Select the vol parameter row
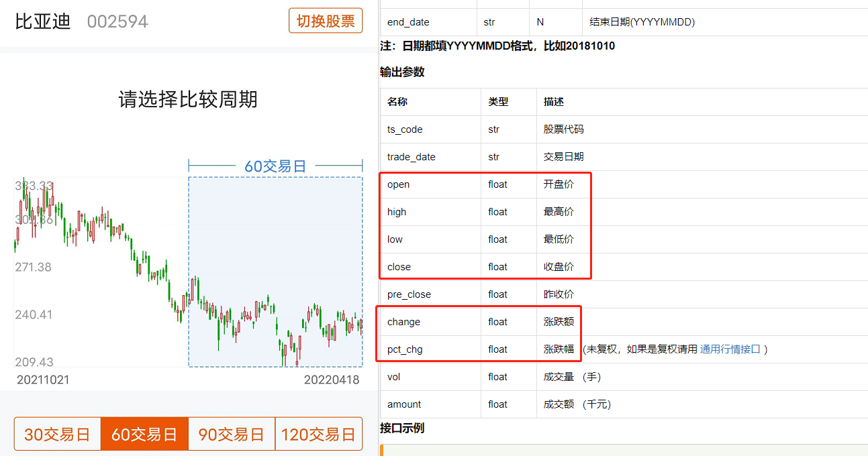868x456 pixels. pos(430,376)
